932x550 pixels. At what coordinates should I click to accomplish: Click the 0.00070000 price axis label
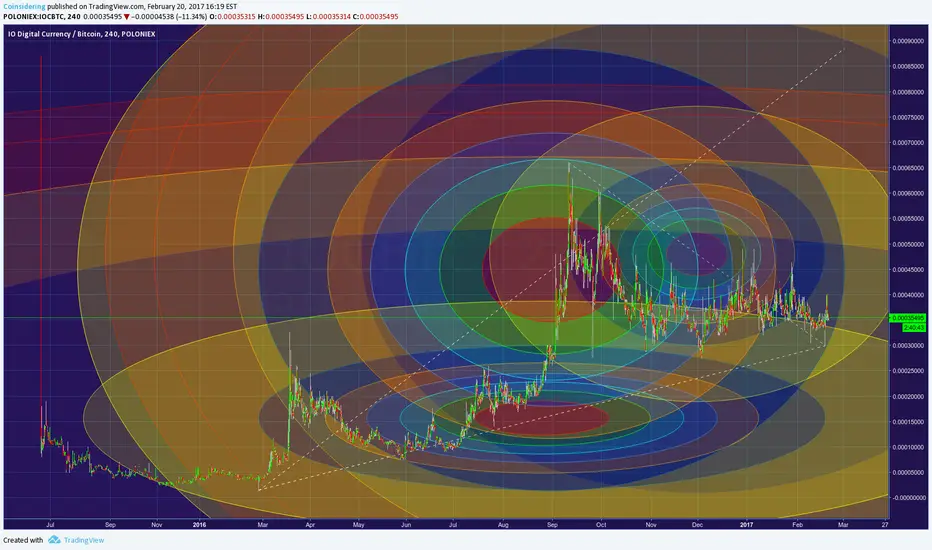[x=908, y=143]
